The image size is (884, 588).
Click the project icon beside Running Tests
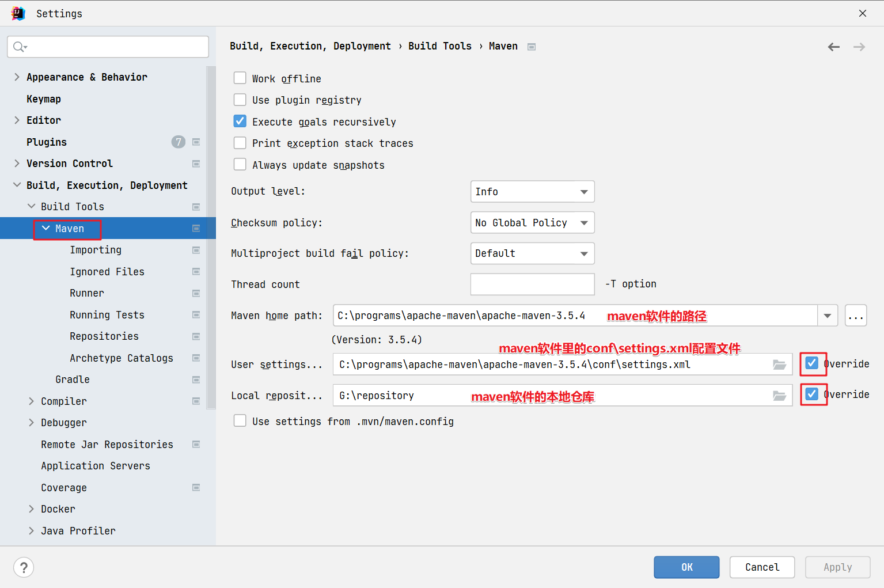pyautogui.click(x=196, y=315)
